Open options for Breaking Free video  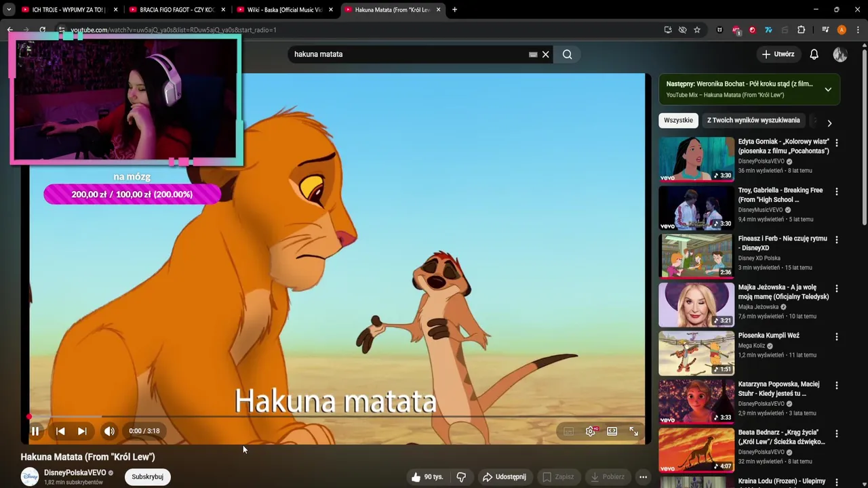point(836,192)
